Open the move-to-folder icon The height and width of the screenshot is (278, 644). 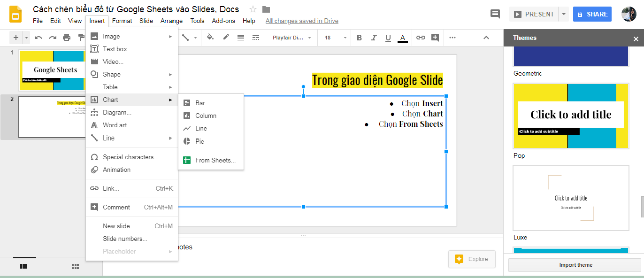266,9
